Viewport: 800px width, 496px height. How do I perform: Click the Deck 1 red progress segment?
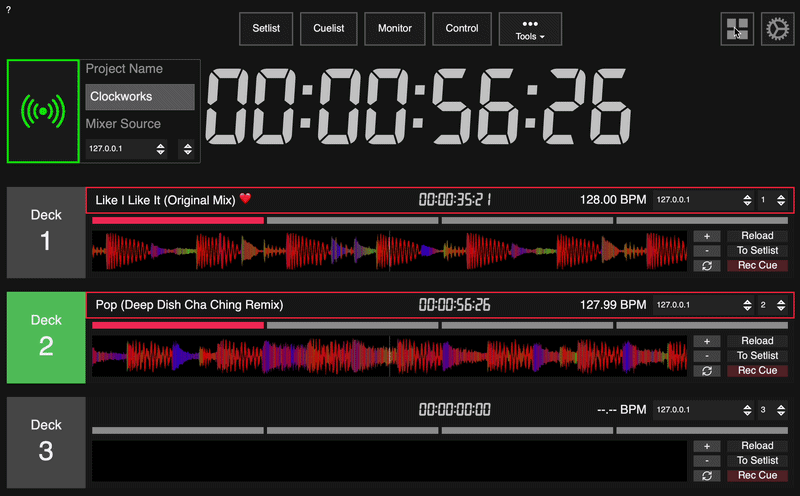(x=178, y=220)
